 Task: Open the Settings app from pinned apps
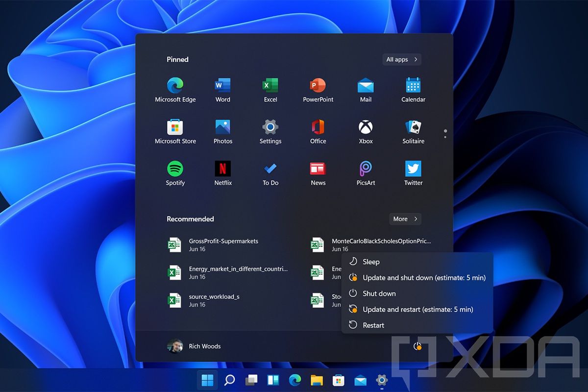pyautogui.click(x=270, y=127)
